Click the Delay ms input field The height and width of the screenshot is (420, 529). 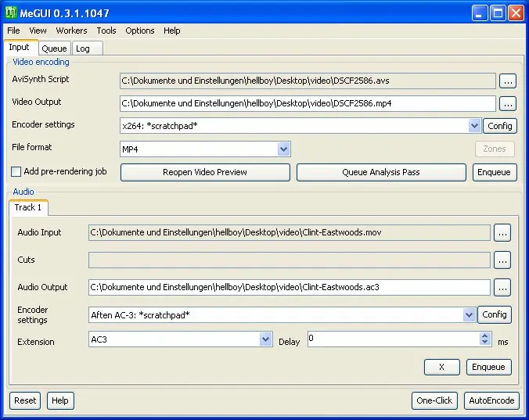[394, 339]
